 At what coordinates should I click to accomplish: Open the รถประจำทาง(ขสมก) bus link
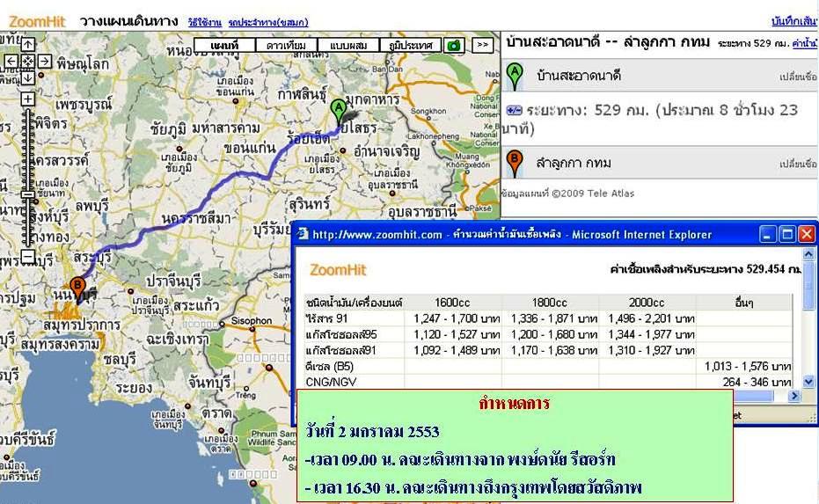tap(267, 21)
